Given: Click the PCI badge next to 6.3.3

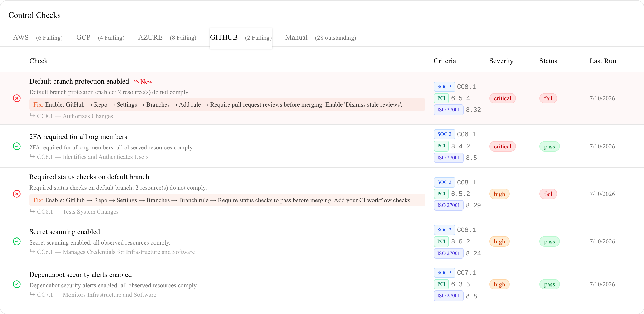Looking at the screenshot, I should pos(441,284).
